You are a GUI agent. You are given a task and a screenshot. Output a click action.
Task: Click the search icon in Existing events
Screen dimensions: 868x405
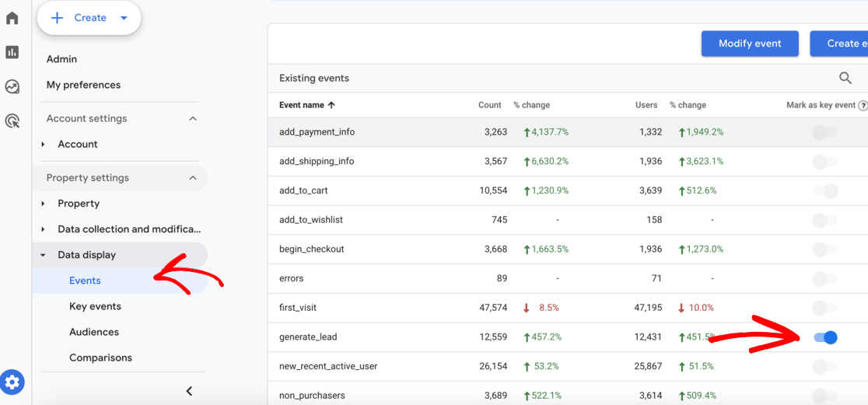[845, 78]
